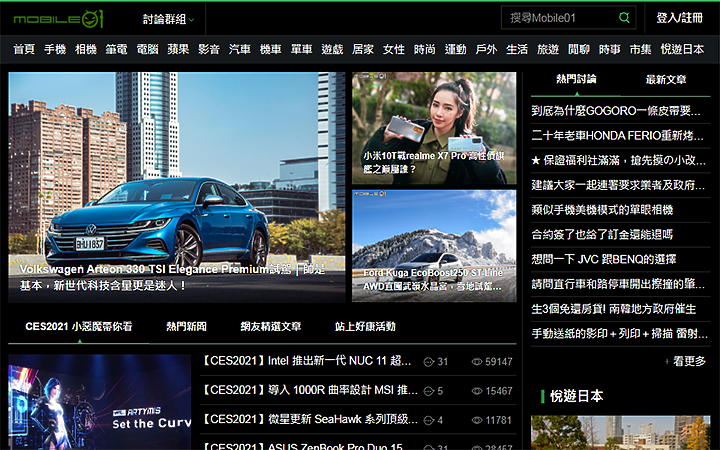Switch to 站上好康活動 tab
Screen dimensions: 720x450
pos(366,326)
